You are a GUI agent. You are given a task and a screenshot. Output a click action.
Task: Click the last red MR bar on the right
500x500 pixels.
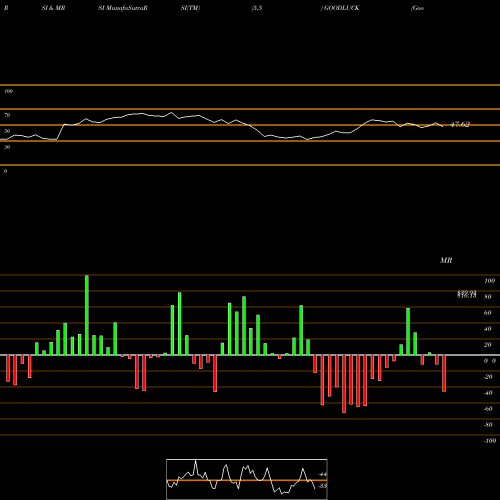tap(444, 373)
